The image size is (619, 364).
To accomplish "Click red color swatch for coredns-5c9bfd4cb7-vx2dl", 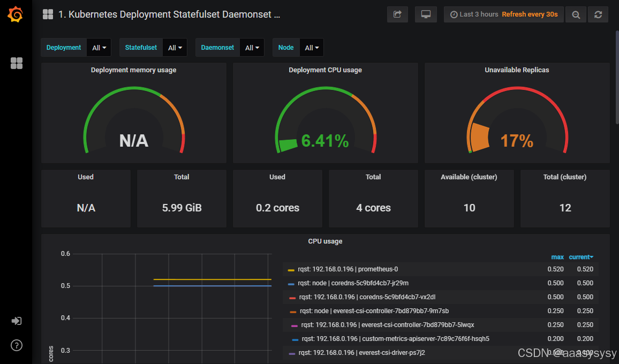I will pos(292,298).
